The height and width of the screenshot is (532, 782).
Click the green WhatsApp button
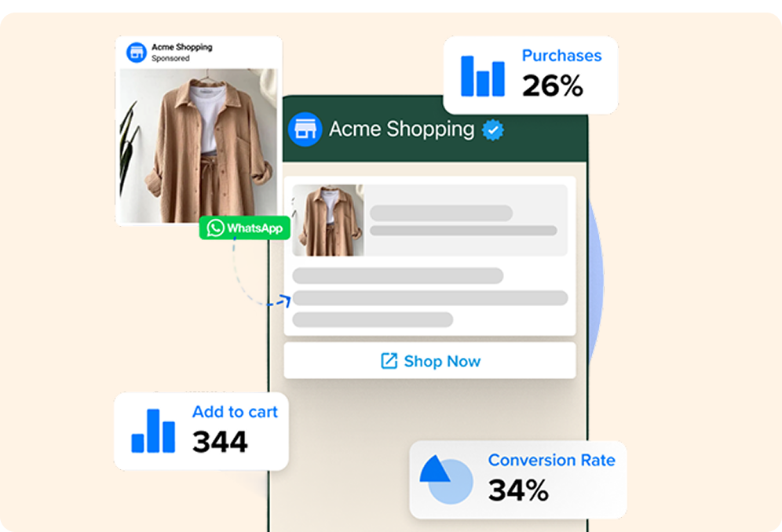(x=245, y=228)
